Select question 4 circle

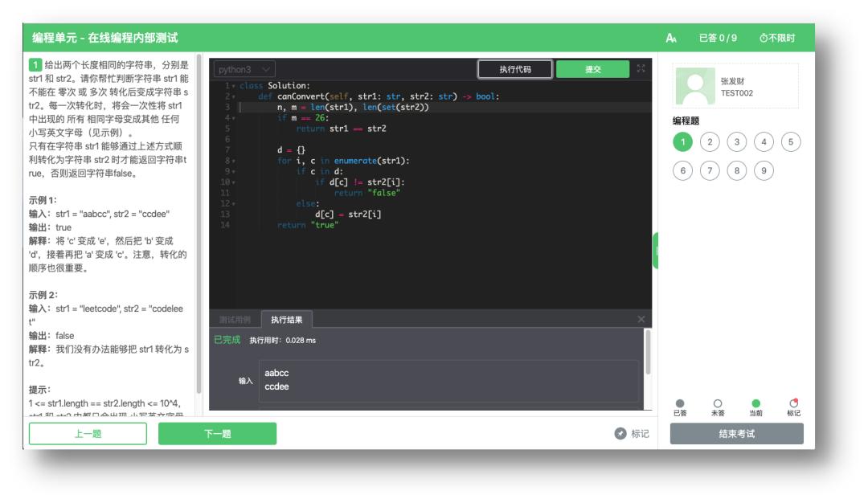[x=764, y=142]
